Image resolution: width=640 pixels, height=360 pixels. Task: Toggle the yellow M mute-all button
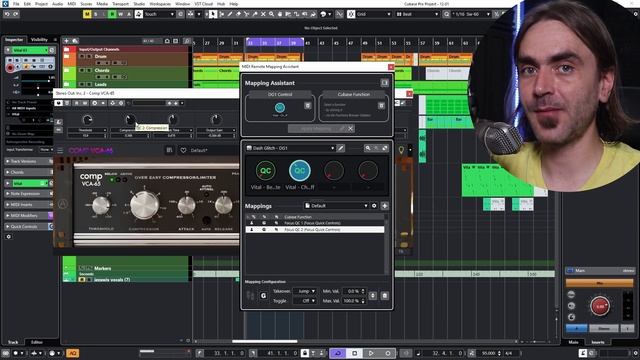click(87, 14)
